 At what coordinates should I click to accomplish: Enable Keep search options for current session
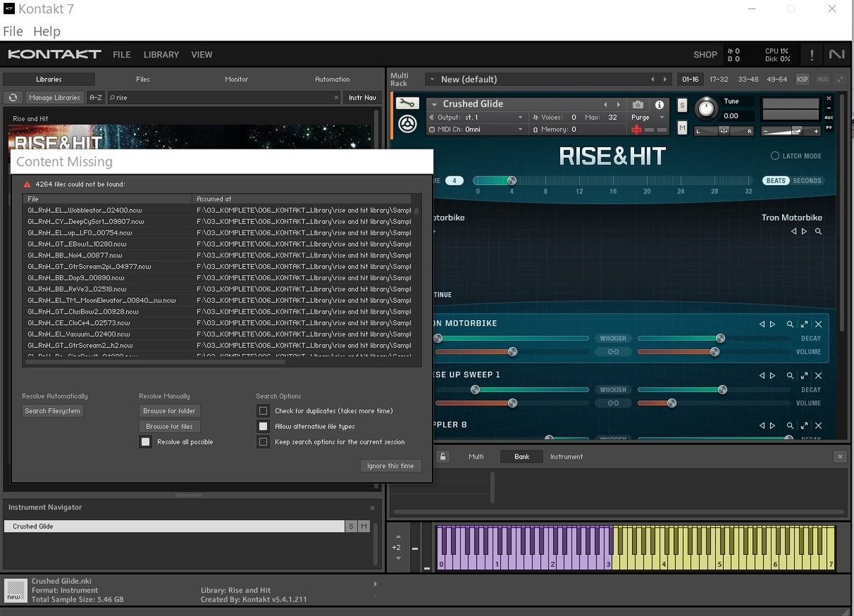click(x=263, y=442)
